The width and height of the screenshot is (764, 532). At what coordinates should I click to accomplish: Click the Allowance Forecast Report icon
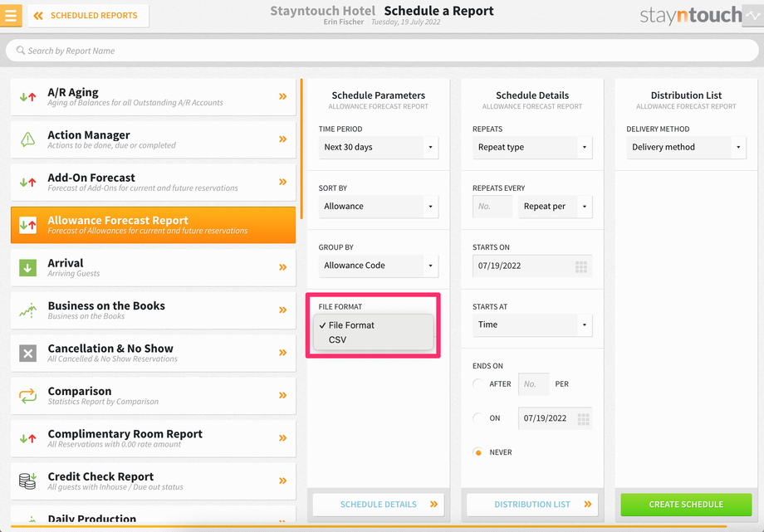click(27, 225)
